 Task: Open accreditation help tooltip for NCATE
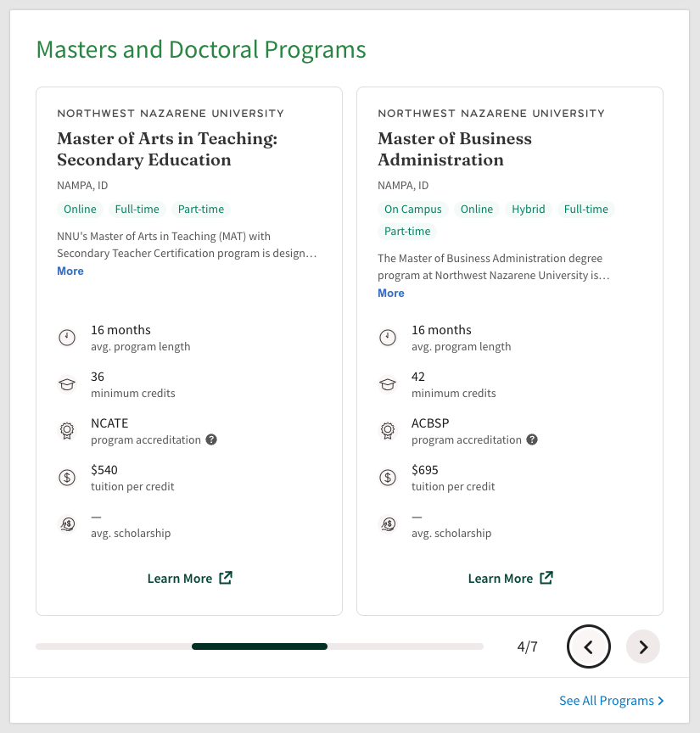click(211, 439)
